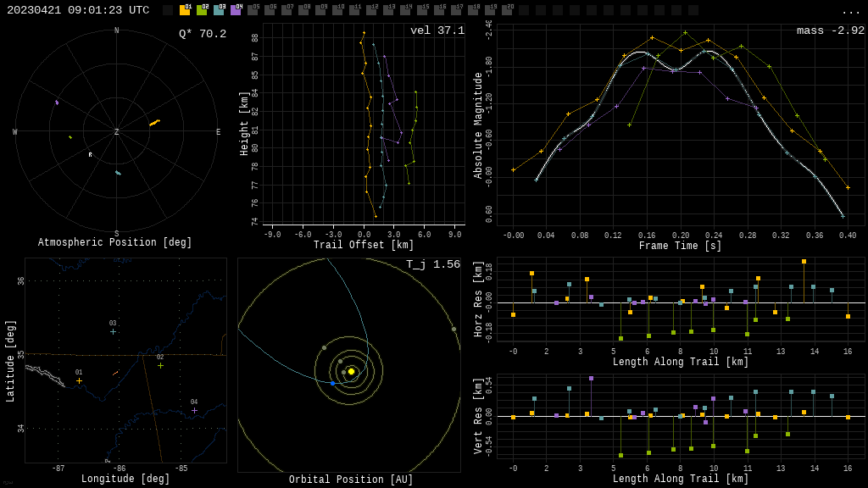Click the zenith Z marker in polar plot
868x488 pixels.
[117, 132]
